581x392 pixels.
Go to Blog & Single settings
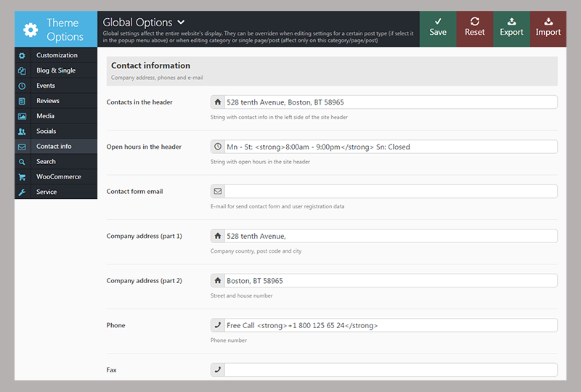click(56, 70)
